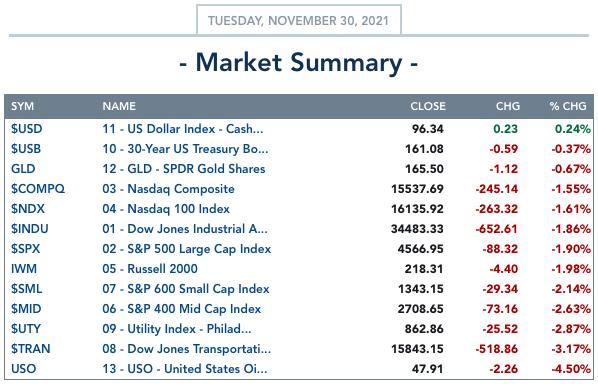Select the $NDX symbol
The image size is (598, 384).
[x=27, y=209]
